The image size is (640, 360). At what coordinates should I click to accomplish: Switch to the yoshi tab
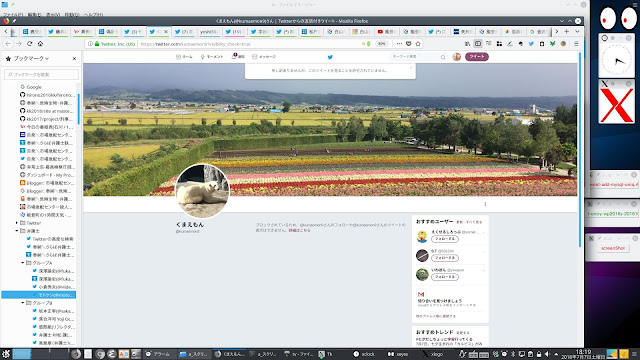pos(208,31)
